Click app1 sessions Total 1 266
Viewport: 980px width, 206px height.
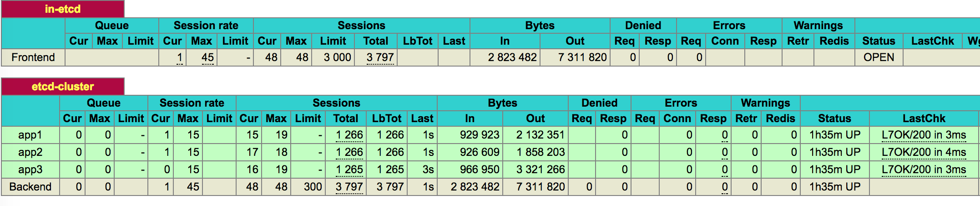[349, 135]
